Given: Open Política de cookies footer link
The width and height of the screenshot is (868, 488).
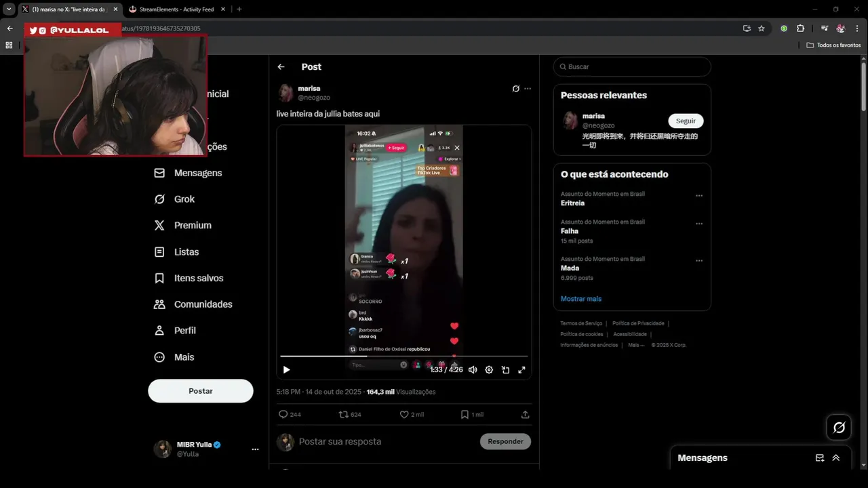Looking at the screenshot, I should click(x=582, y=334).
